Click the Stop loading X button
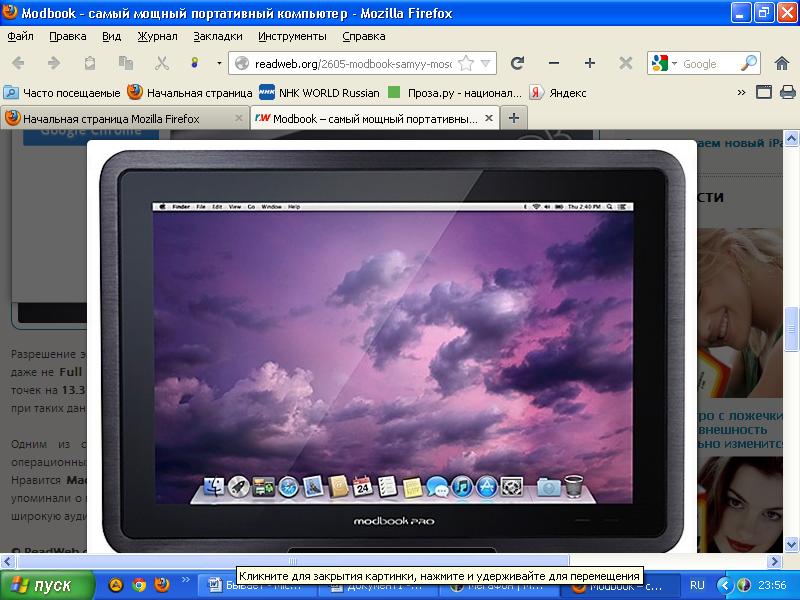The height and width of the screenshot is (600, 800). click(x=626, y=63)
